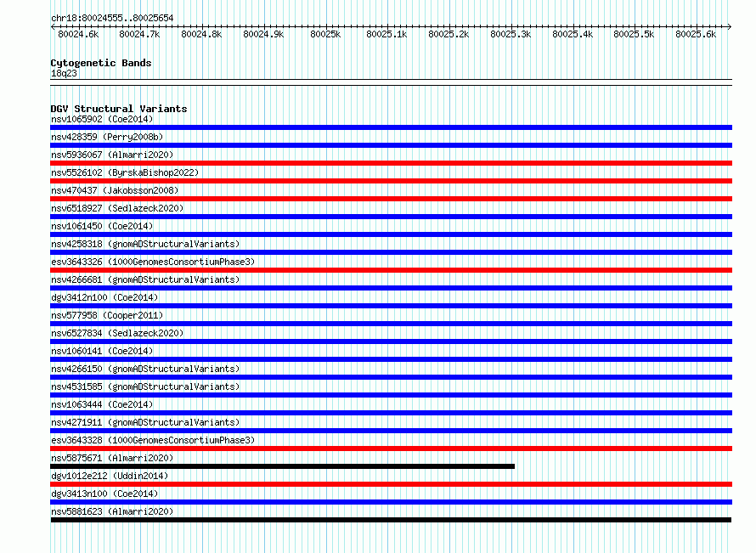The image size is (756, 553).
Task: Click the 18q23 band label
Action: coord(64,73)
